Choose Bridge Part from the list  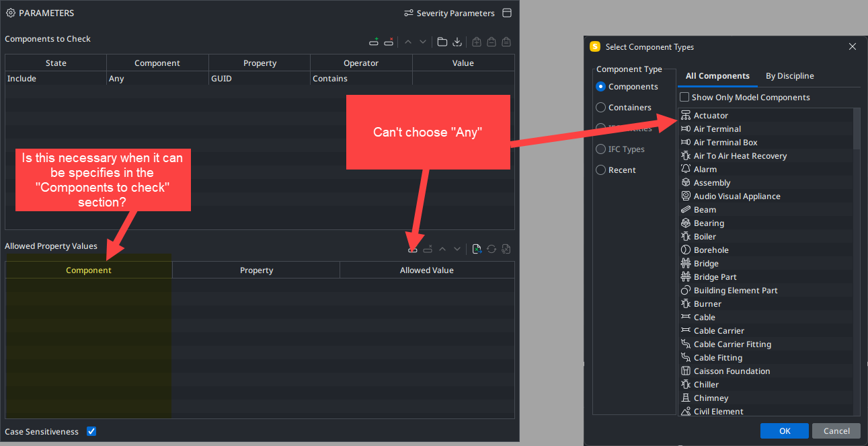766,277
